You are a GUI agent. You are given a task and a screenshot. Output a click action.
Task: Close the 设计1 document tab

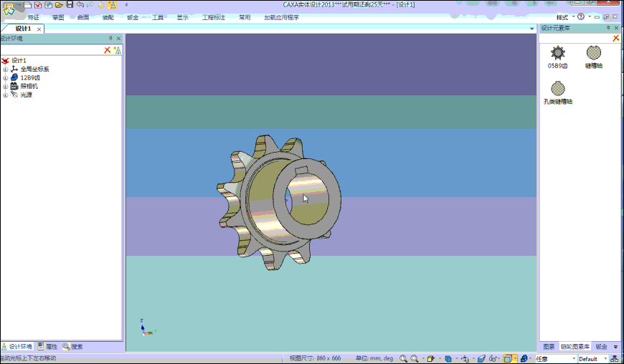39,29
